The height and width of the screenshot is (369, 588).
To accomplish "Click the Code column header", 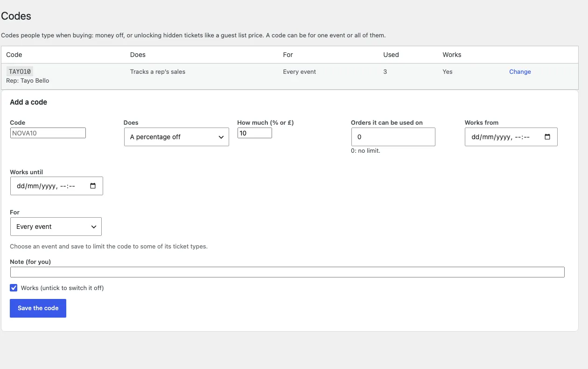I will 14,55.
